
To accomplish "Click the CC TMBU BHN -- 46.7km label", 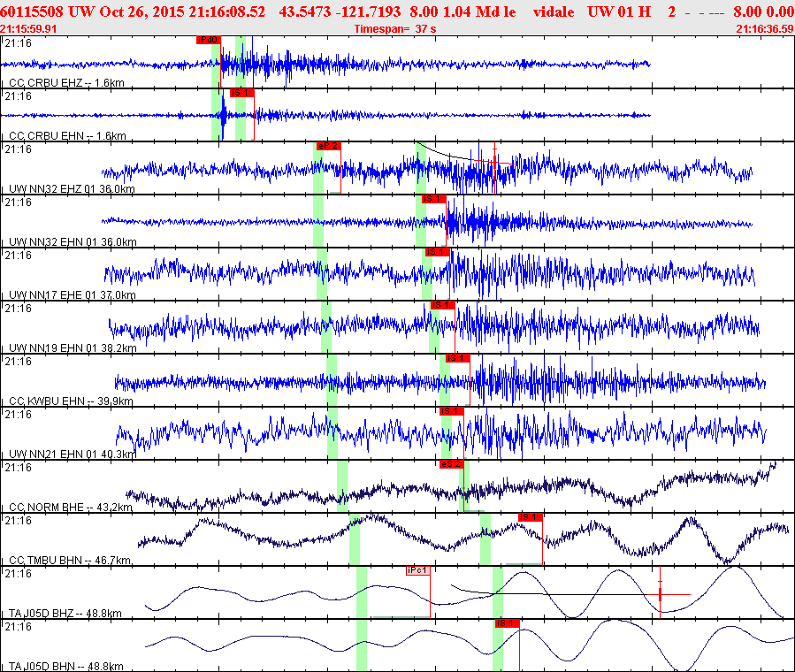I will pyautogui.click(x=70, y=560).
